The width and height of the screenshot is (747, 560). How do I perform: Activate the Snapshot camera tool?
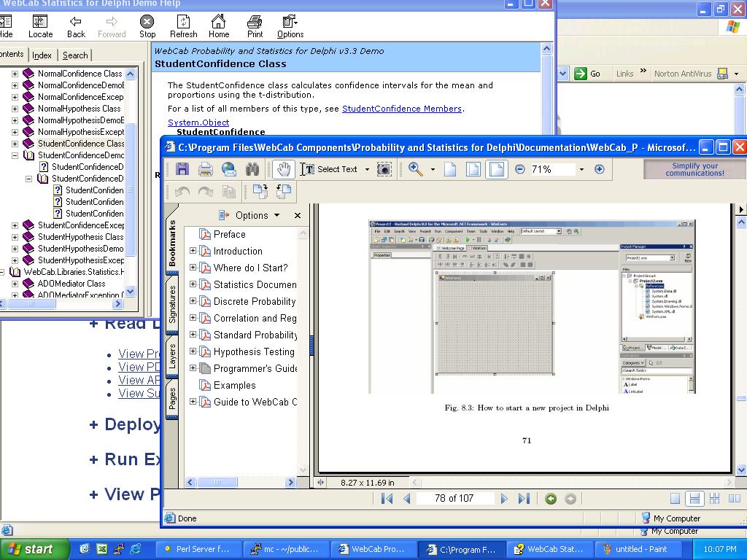click(384, 169)
